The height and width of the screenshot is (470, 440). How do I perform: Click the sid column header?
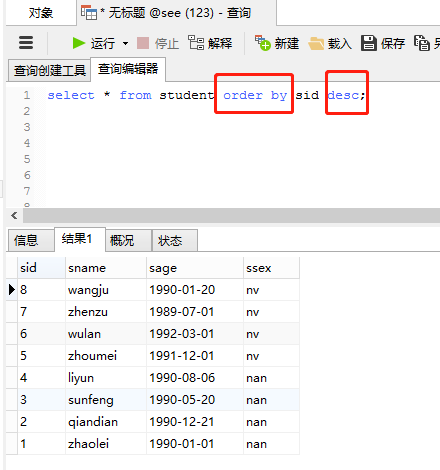pos(41,268)
